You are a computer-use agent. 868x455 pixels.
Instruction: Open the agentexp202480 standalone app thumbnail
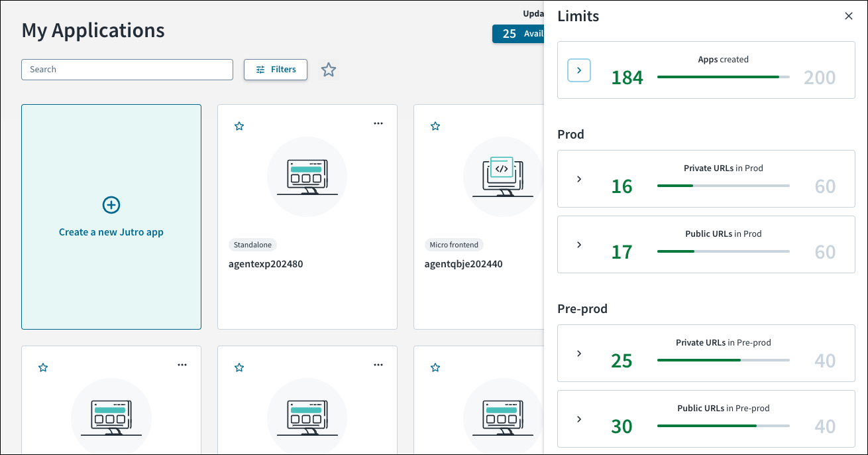click(x=307, y=176)
